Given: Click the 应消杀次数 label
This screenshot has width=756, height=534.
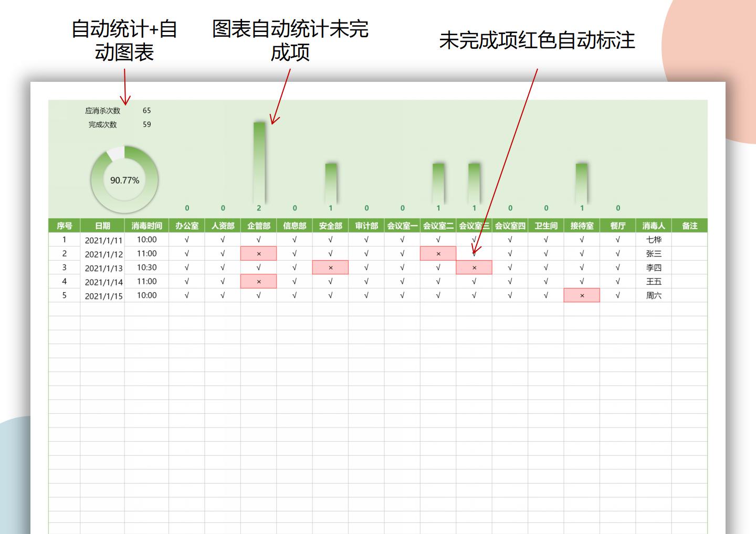Looking at the screenshot, I should 102,111.
